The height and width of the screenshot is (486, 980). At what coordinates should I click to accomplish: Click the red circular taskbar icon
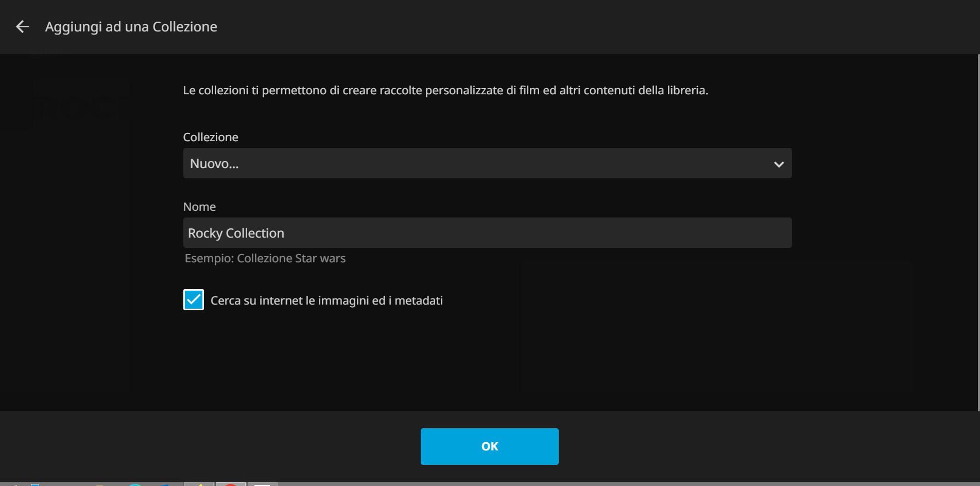click(231, 484)
